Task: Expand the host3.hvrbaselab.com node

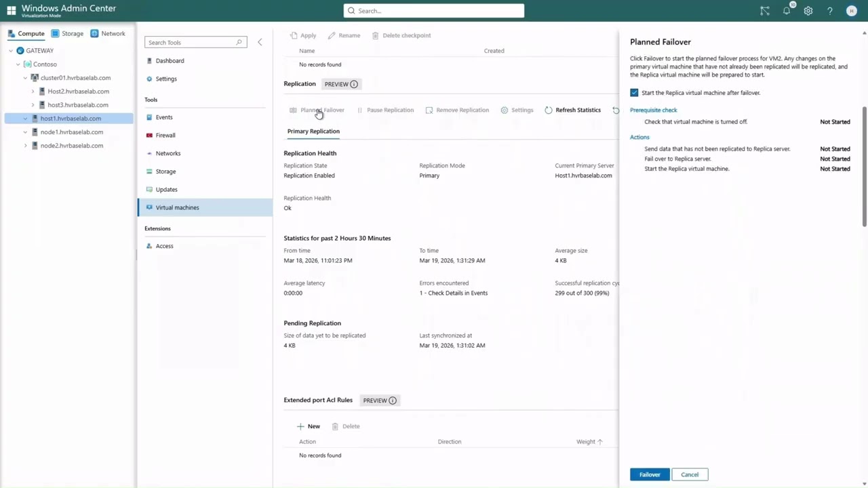Action: click(33, 105)
